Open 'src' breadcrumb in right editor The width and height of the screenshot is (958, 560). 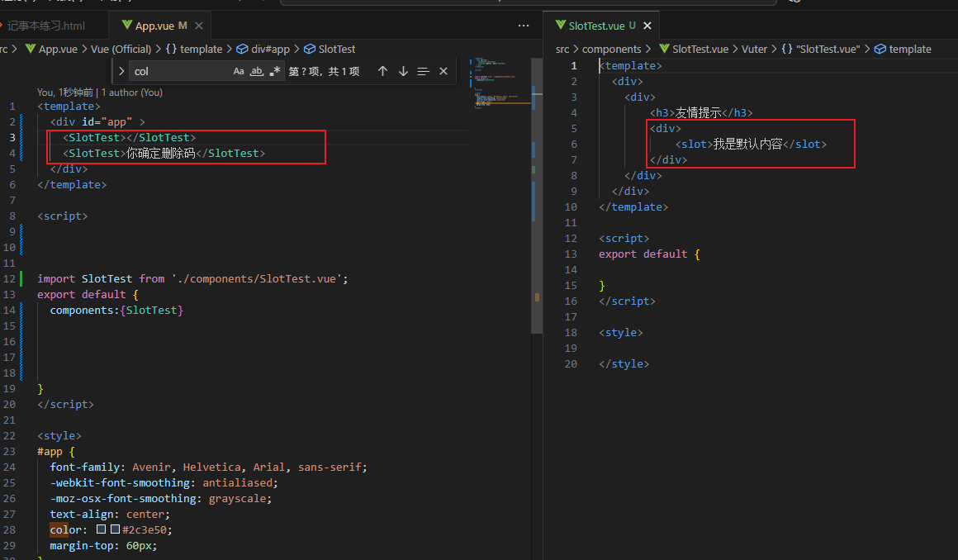562,49
